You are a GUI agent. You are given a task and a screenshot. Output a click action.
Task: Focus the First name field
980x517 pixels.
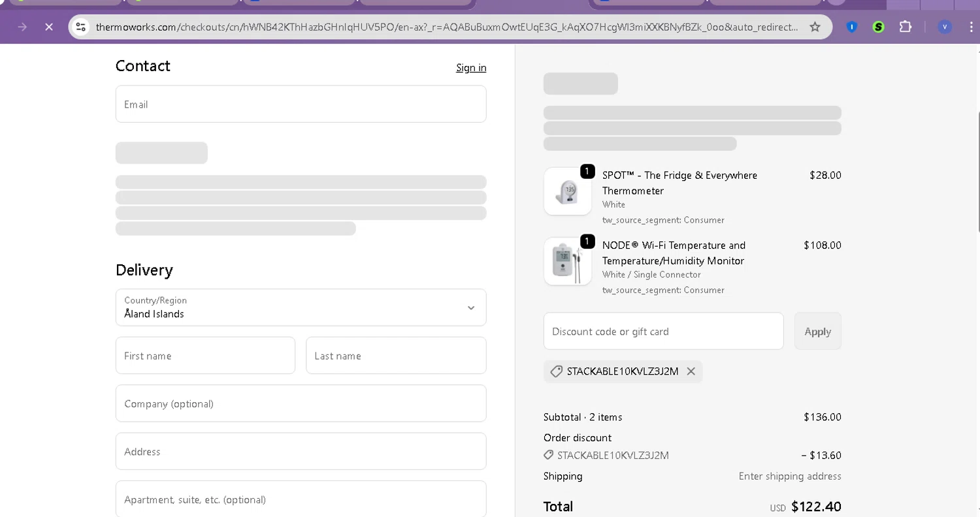pyautogui.click(x=205, y=356)
